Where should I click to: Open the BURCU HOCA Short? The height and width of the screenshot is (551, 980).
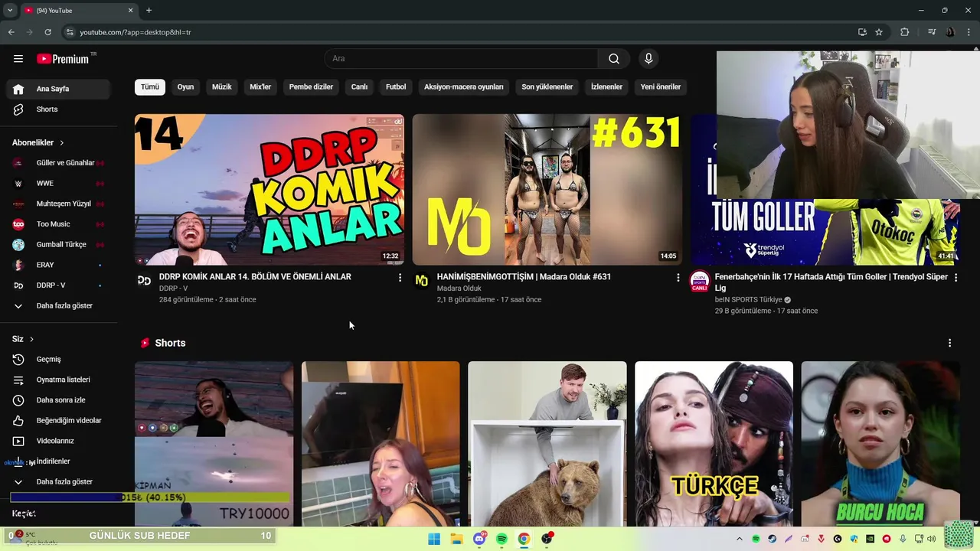(x=880, y=444)
